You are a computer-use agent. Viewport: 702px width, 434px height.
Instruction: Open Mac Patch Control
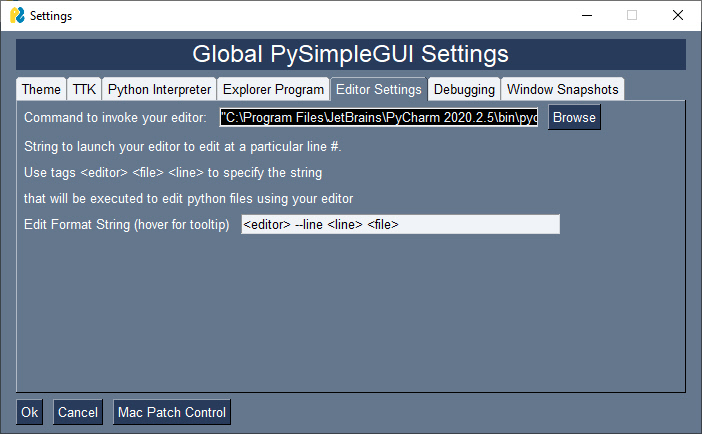click(172, 412)
